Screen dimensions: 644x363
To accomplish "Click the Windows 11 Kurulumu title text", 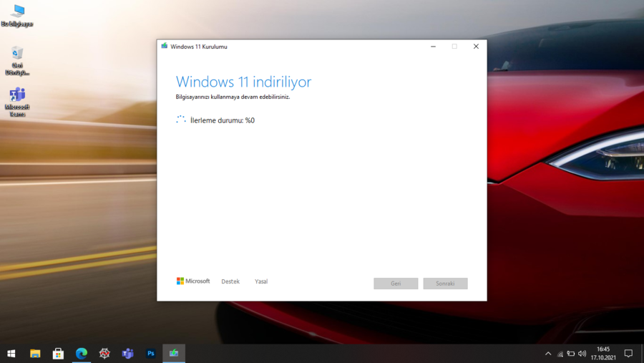I will pos(199,47).
